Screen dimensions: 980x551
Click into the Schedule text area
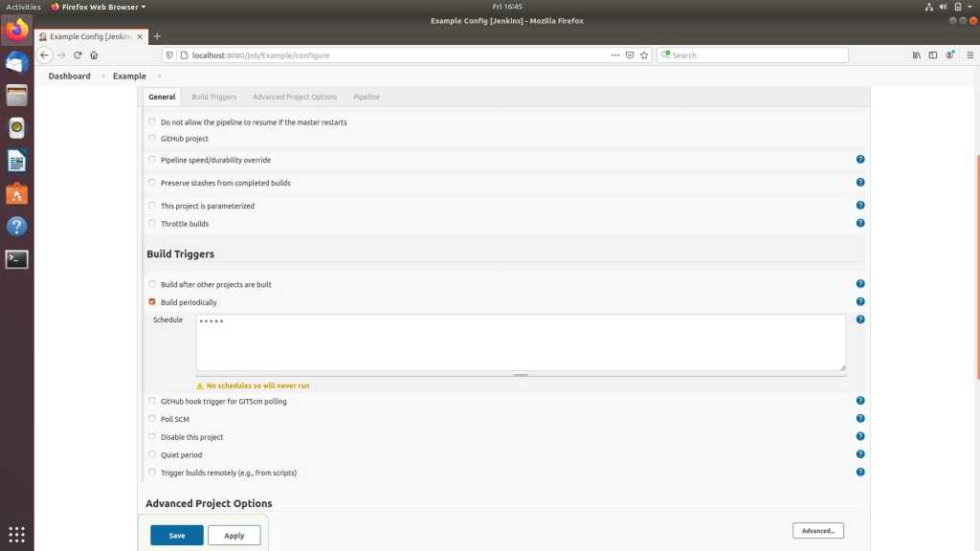coord(520,342)
